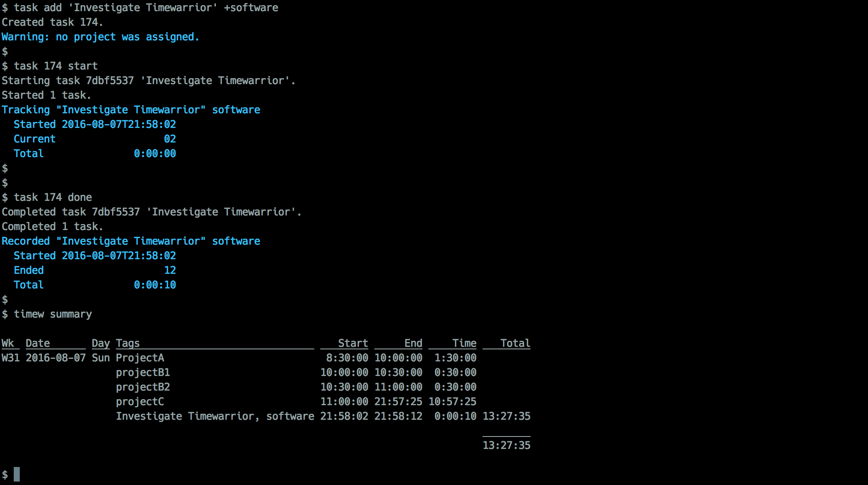This screenshot has width=868, height=485.
Task: Click the 'Total' column header in the table
Action: [x=516, y=343]
